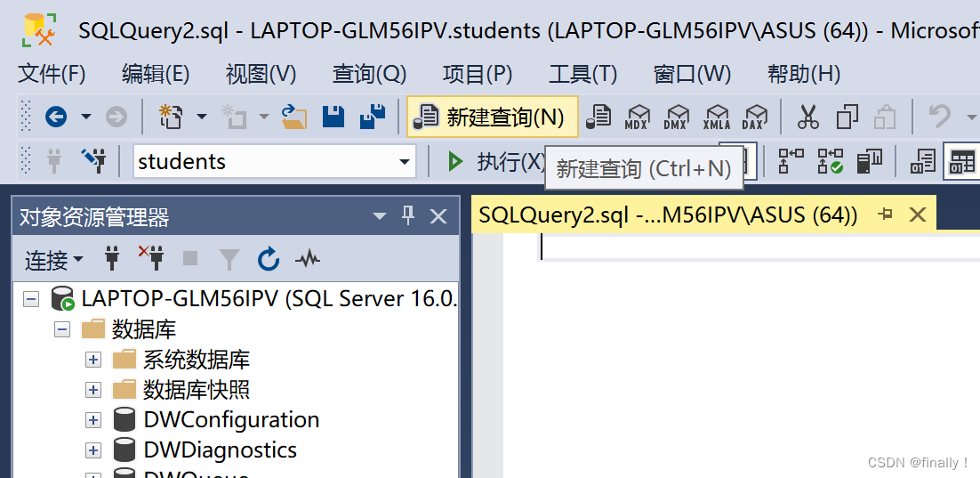Screen dimensions: 980x478
Task: Open the 连接 dropdown in Object Explorer
Action: pos(53,260)
